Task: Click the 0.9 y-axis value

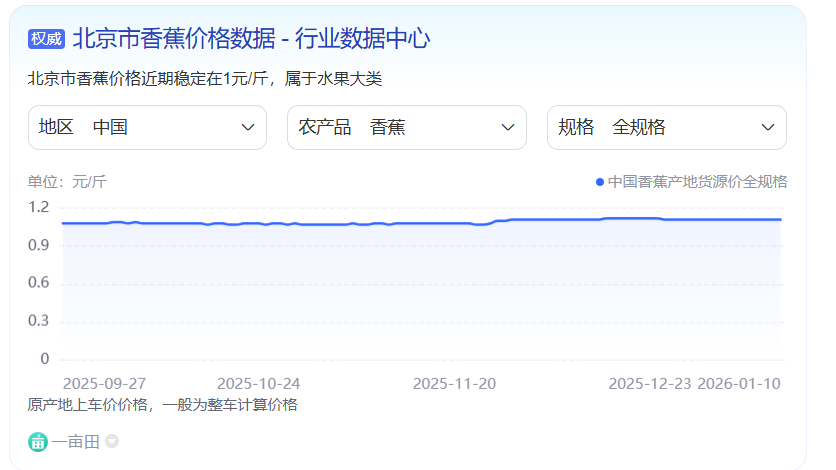Action: coord(38,245)
